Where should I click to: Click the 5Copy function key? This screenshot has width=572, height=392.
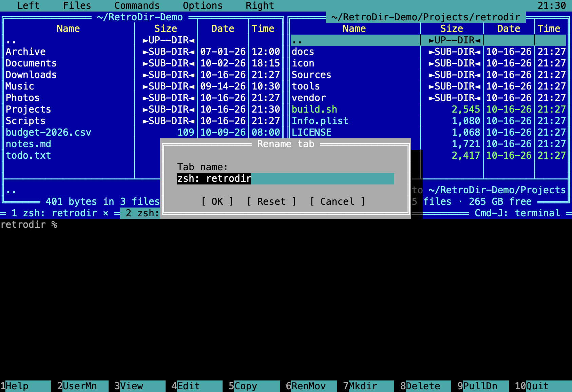coord(254,386)
